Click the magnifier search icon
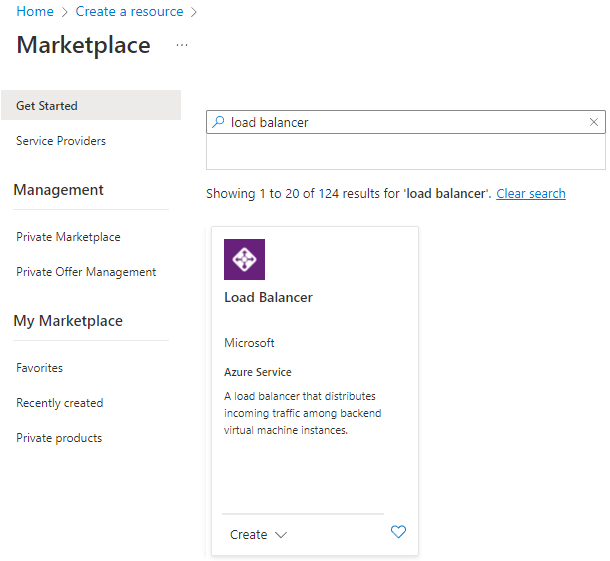The width and height of the screenshot is (610, 561). click(218, 122)
